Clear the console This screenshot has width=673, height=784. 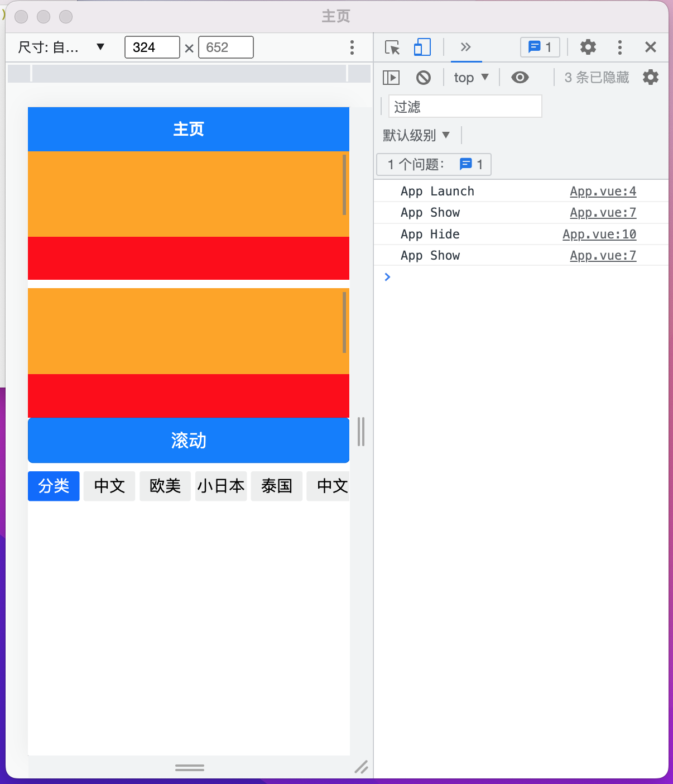424,78
